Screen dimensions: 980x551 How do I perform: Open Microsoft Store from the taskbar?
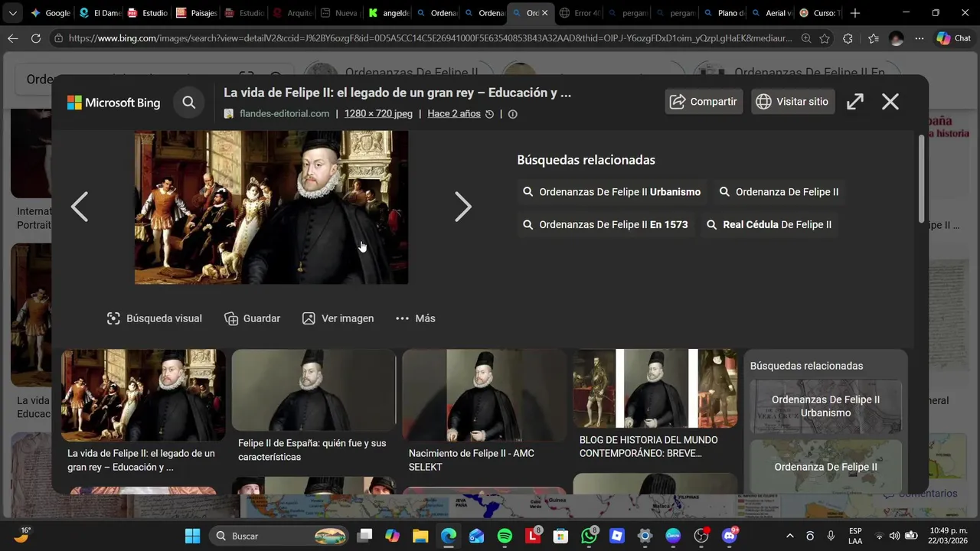560,536
